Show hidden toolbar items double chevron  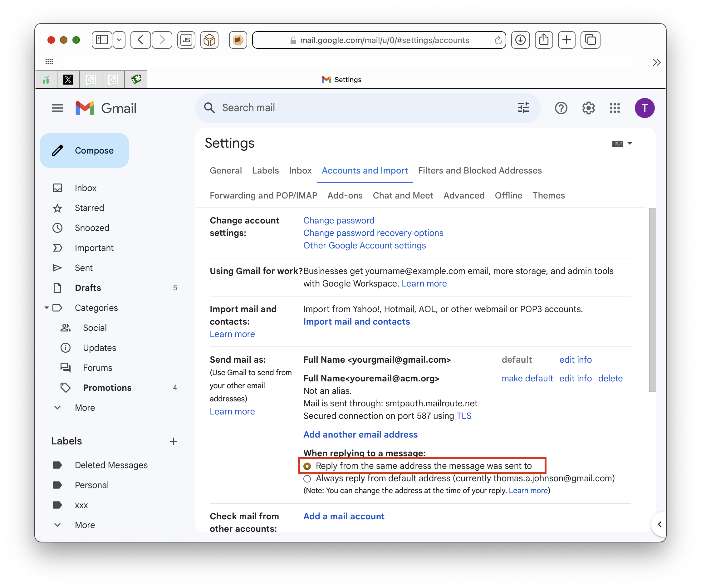pos(657,62)
